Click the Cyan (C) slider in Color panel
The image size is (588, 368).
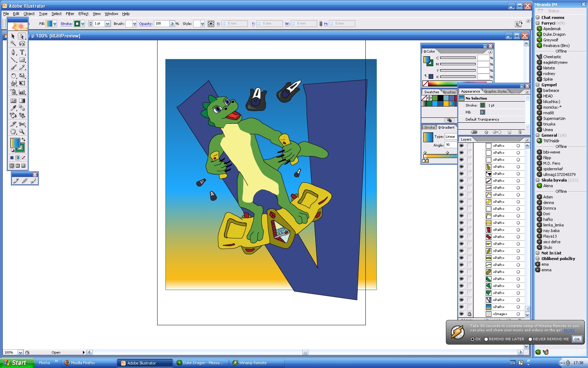click(x=458, y=58)
